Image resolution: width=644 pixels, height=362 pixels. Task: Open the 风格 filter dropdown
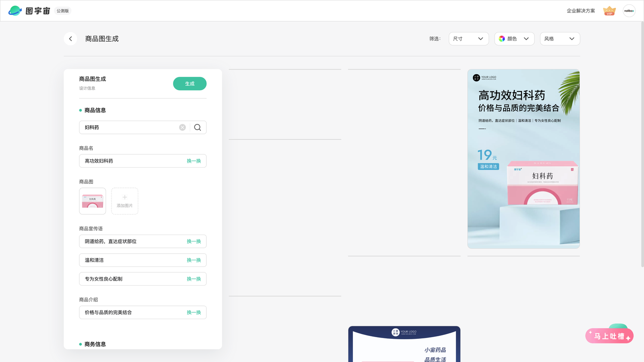[x=560, y=39]
